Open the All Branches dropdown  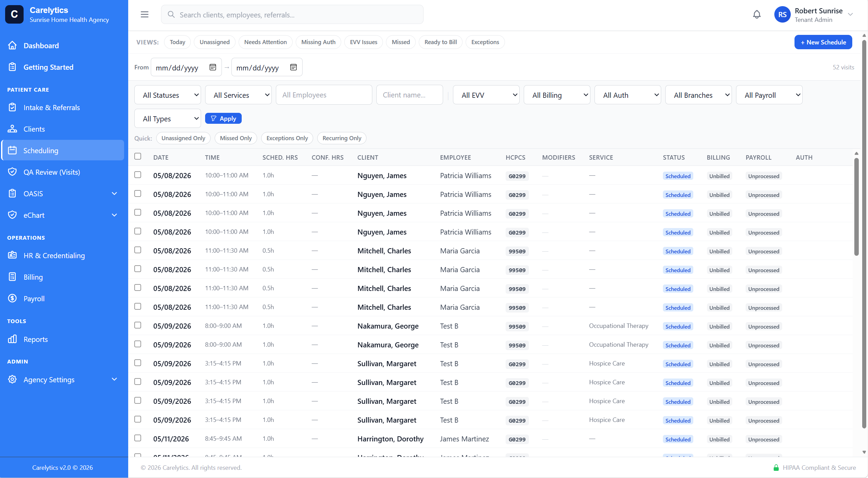pyautogui.click(x=698, y=95)
